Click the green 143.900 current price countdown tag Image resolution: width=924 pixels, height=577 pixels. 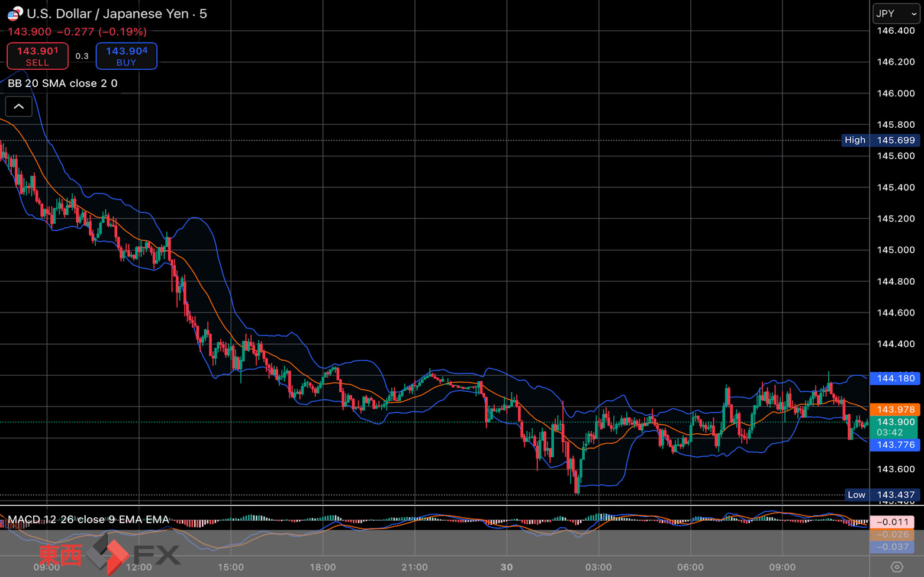click(x=895, y=427)
